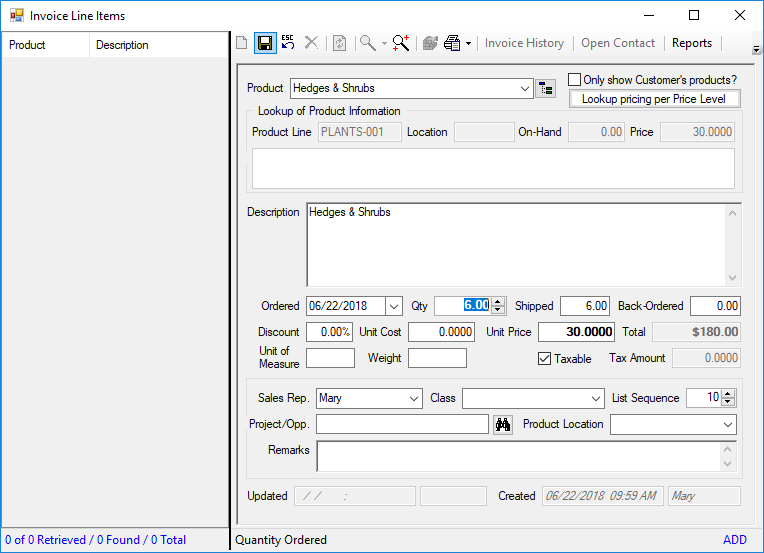The height and width of the screenshot is (553, 764).
Task: Open the Product combo box dropdown
Action: click(x=525, y=89)
